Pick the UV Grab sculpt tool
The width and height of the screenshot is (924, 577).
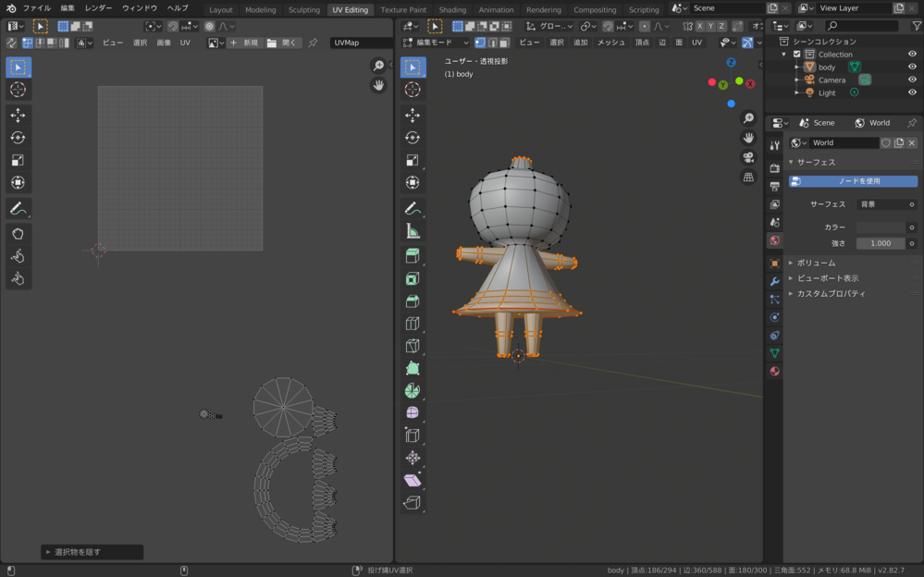pyautogui.click(x=18, y=233)
